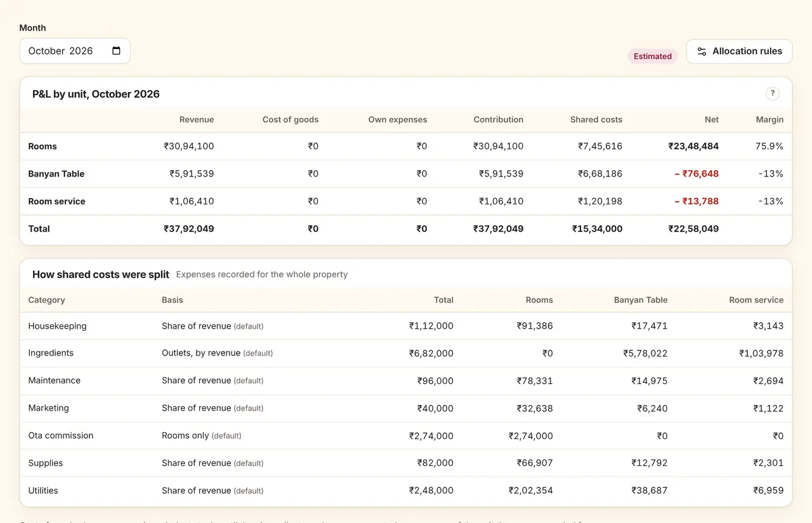Click the negative net value – ₹13,788
Screen dimensions: 812x523
[x=697, y=201]
